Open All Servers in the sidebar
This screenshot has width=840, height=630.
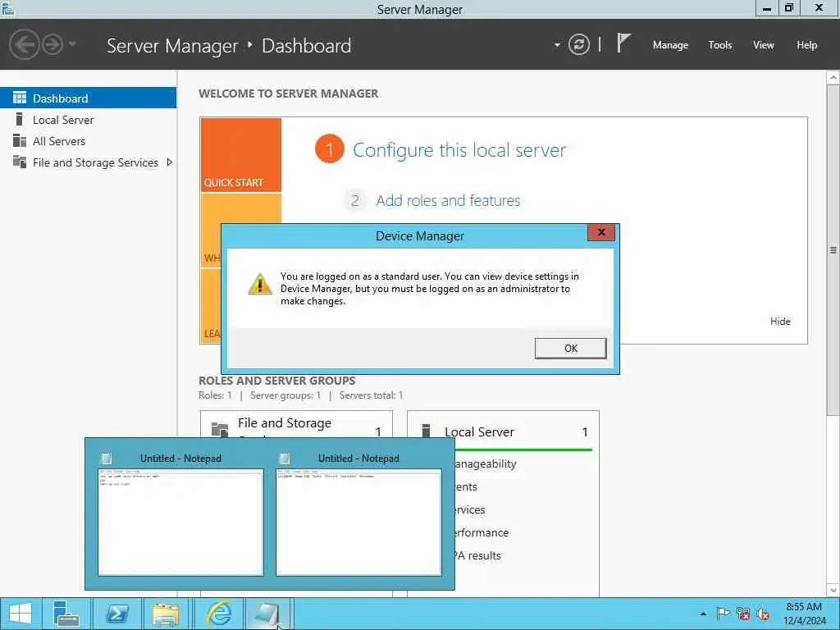[59, 141]
